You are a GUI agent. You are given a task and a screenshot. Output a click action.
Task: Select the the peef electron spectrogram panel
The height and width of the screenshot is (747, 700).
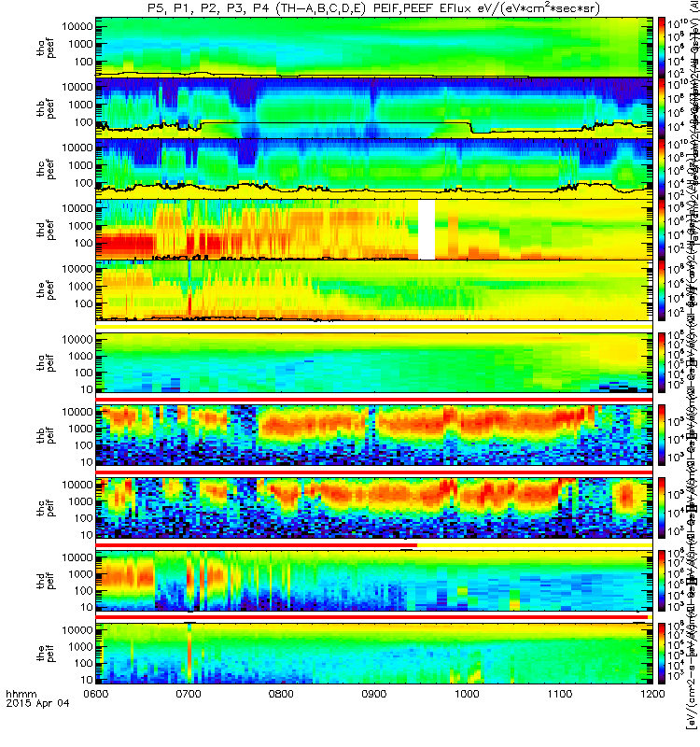coord(374,290)
